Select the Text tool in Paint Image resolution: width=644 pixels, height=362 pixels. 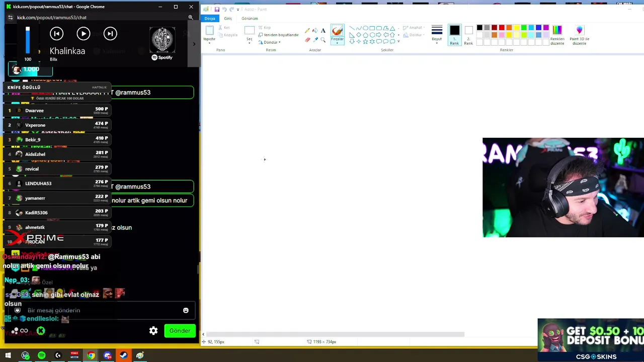[323, 31]
